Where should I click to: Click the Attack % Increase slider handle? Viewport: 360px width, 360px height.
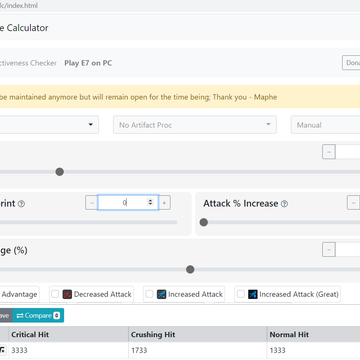[x=204, y=222]
